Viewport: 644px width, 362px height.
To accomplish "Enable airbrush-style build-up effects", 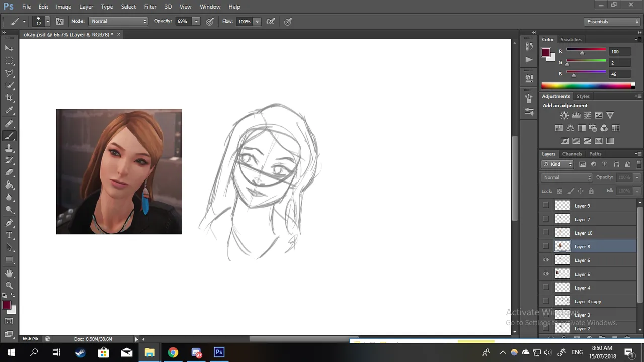I will [271, 21].
